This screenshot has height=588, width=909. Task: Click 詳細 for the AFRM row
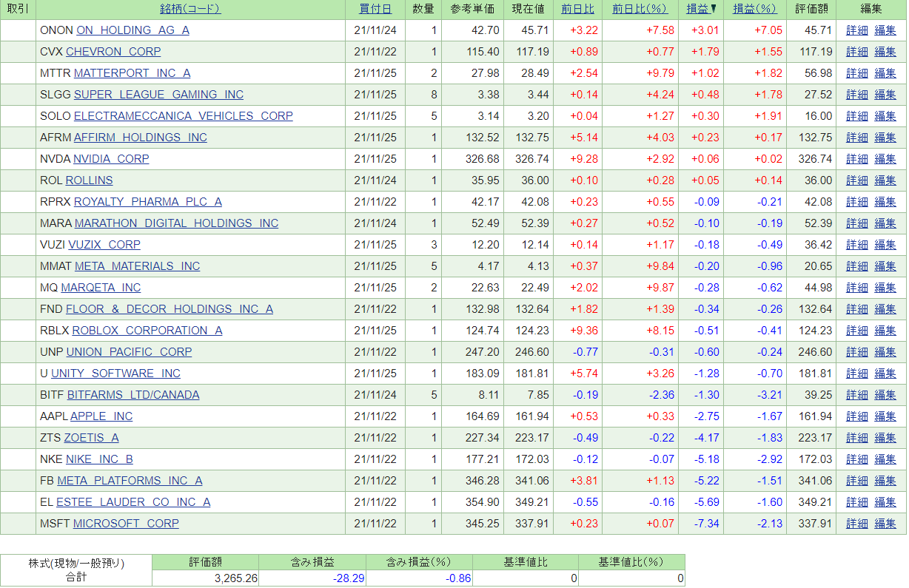pos(857,138)
